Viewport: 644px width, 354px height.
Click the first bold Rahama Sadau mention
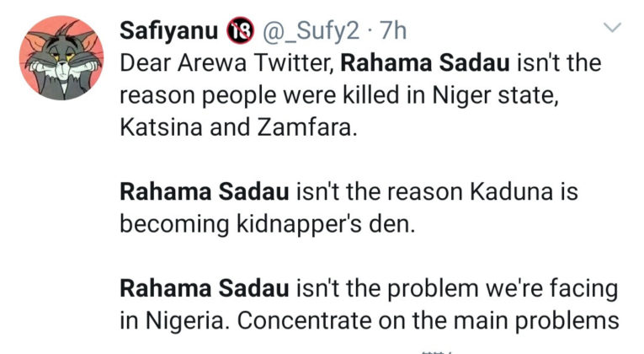409,63
